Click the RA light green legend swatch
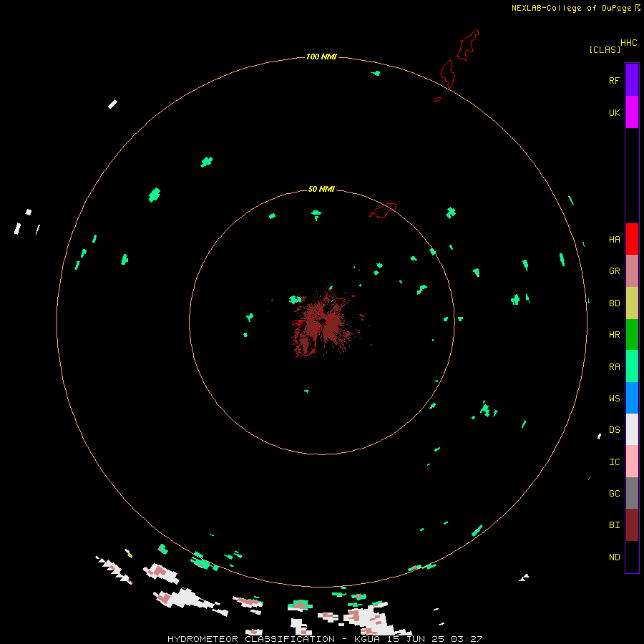Screen dimensions: 644x644 (x=632, y=366)
